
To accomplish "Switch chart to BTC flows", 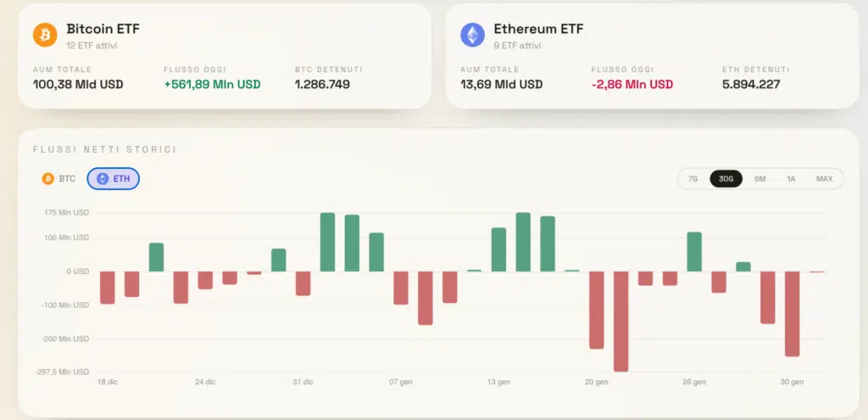I will [x=59, y=178].
